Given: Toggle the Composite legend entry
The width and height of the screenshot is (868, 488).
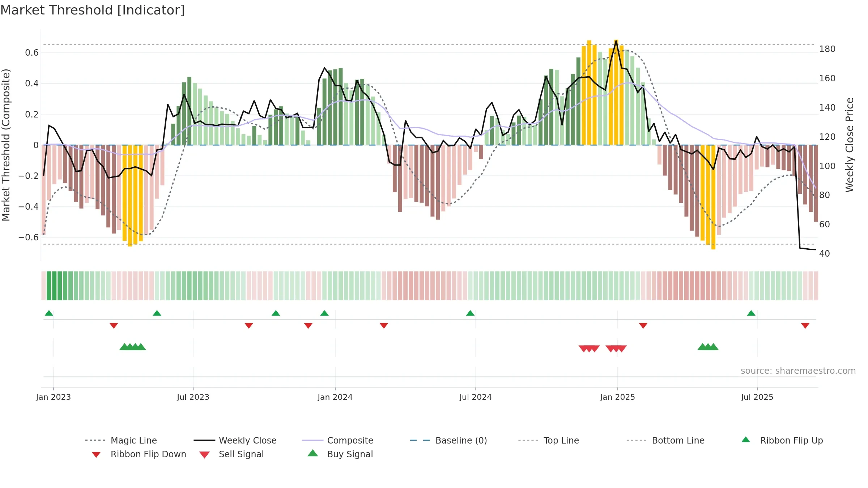Looking at the screenshot, I should [337, 440].
